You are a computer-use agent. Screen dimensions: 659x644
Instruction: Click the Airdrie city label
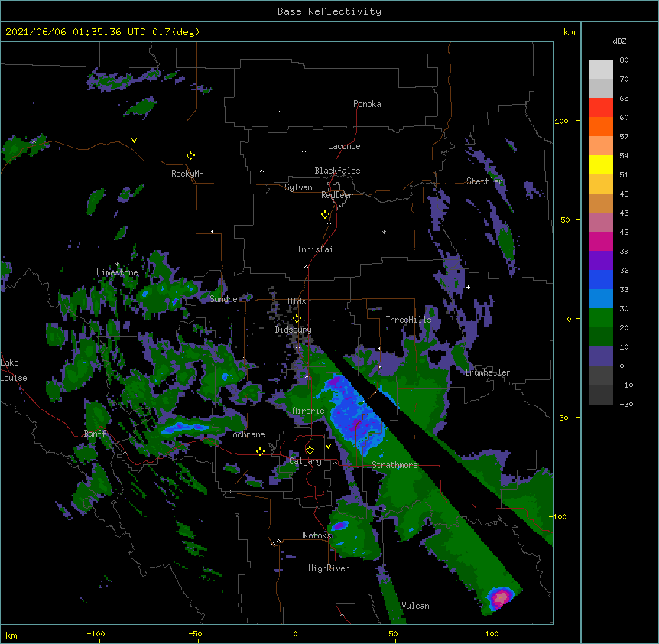[308, 411]
